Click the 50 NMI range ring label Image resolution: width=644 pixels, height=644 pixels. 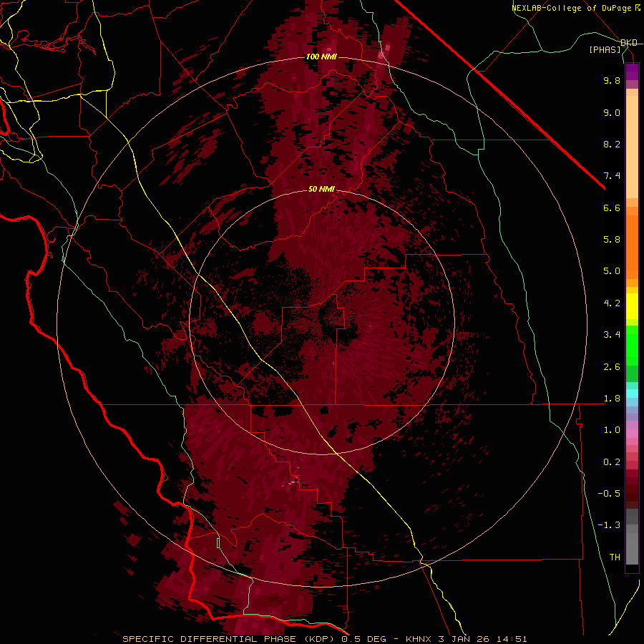click(x=321, y=189)
